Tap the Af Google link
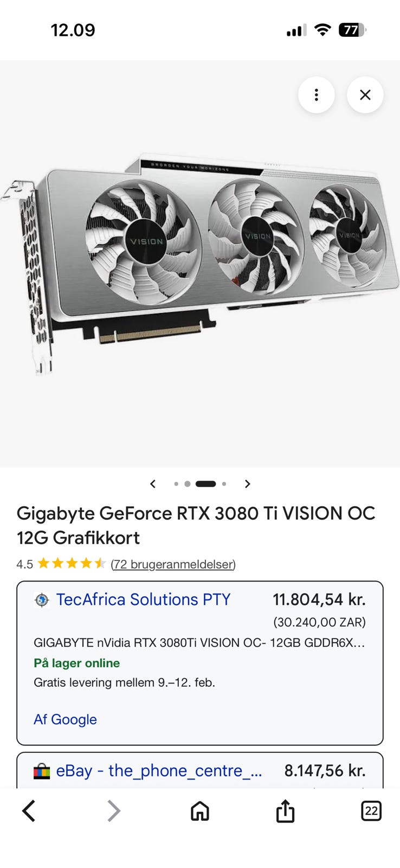 65,719
